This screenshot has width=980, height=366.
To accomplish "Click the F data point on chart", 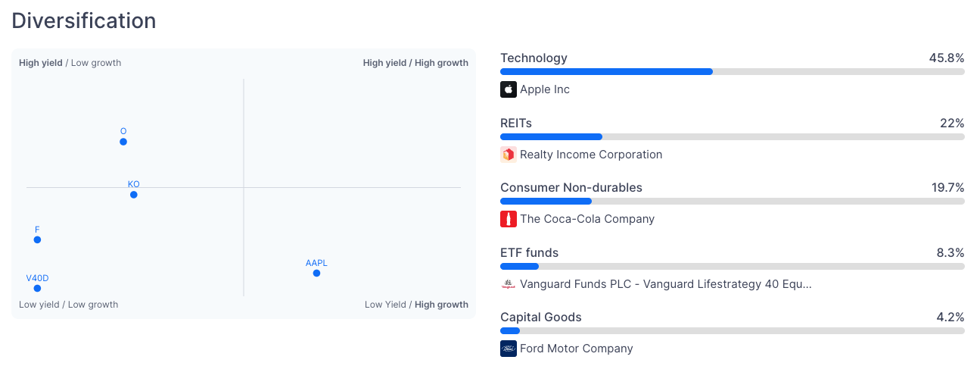I will click(37, 240).
